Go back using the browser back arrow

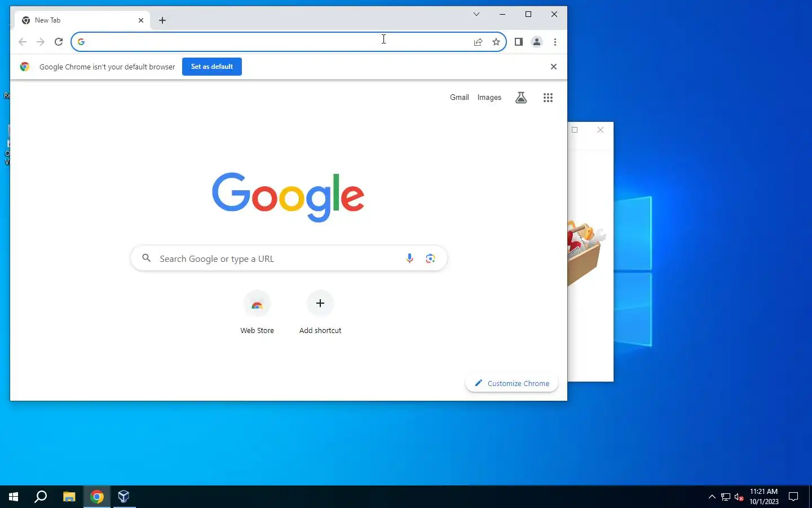tap(23, 42)
